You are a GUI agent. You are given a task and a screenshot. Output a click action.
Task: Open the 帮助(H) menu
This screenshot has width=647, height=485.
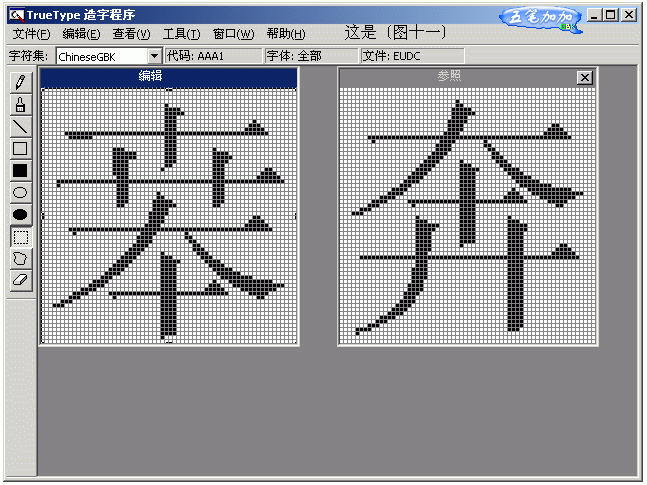286,34
